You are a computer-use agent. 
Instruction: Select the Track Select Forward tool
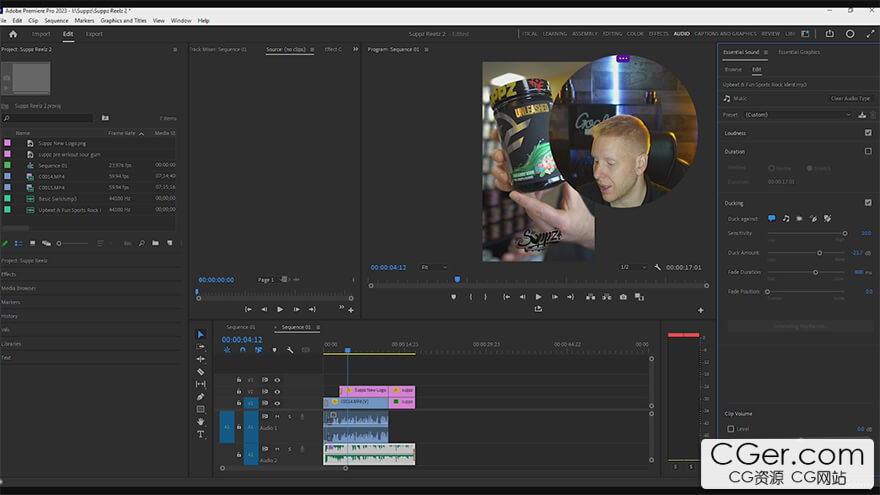pos(200,347)
